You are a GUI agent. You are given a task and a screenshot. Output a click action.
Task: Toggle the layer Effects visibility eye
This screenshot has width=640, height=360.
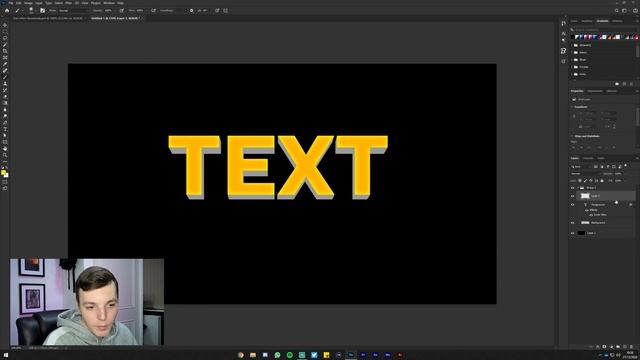(x=587, y=210)
